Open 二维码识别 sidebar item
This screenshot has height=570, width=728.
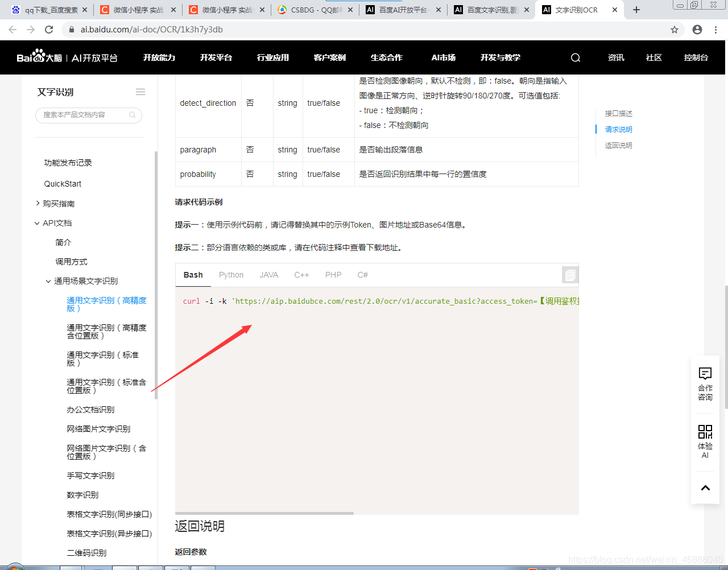click(x=86, y=553)
